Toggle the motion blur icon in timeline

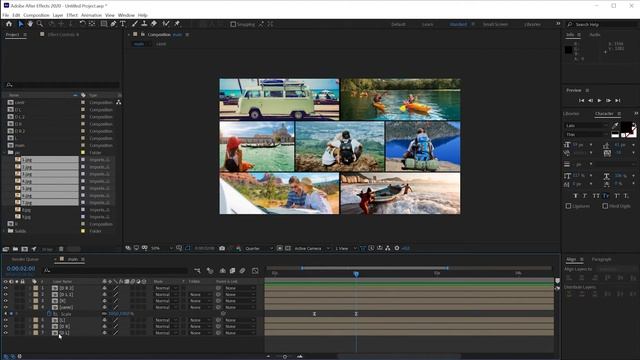[x=242, y=271]
